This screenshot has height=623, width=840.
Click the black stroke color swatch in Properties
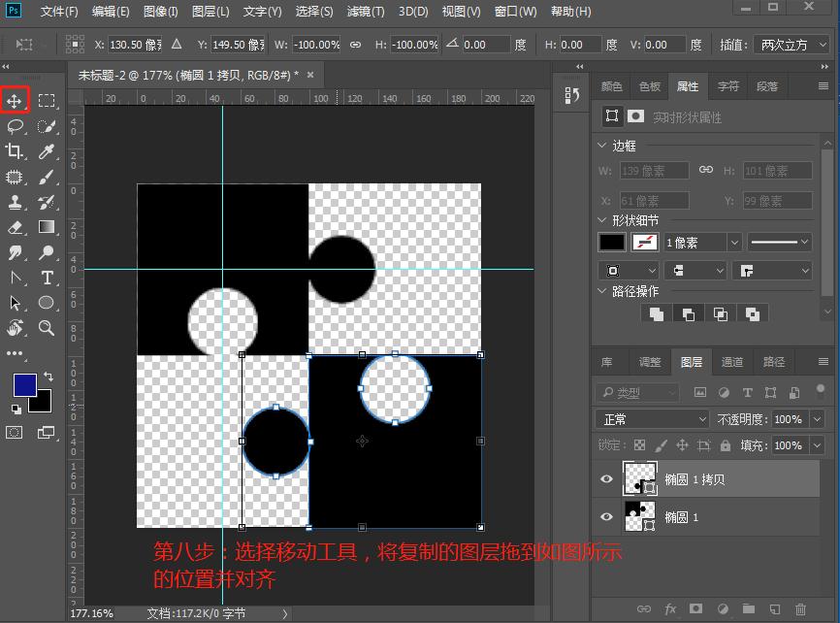coord(611,242)
